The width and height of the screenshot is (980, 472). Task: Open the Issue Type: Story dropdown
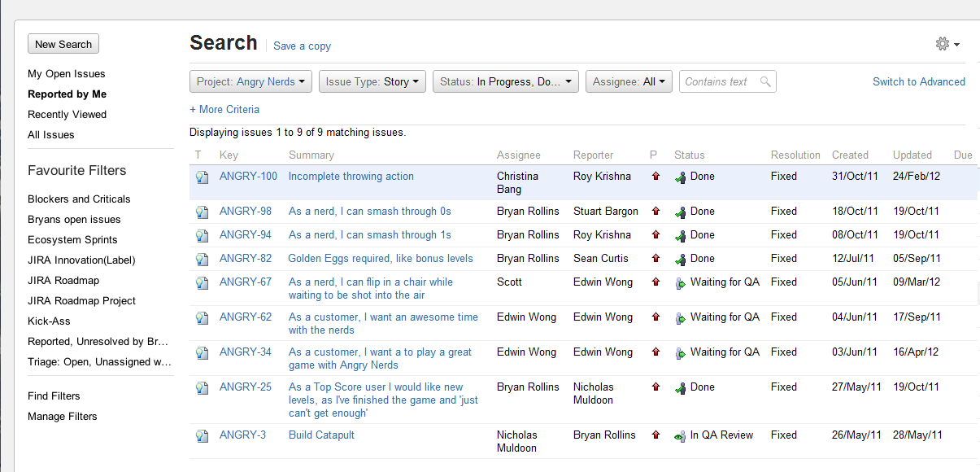[372, 81]
